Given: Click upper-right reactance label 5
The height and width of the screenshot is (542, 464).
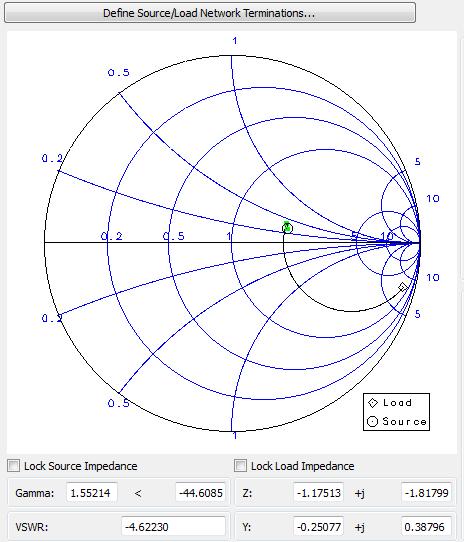Looking at the screenshot, I should [x=418, y=161].
